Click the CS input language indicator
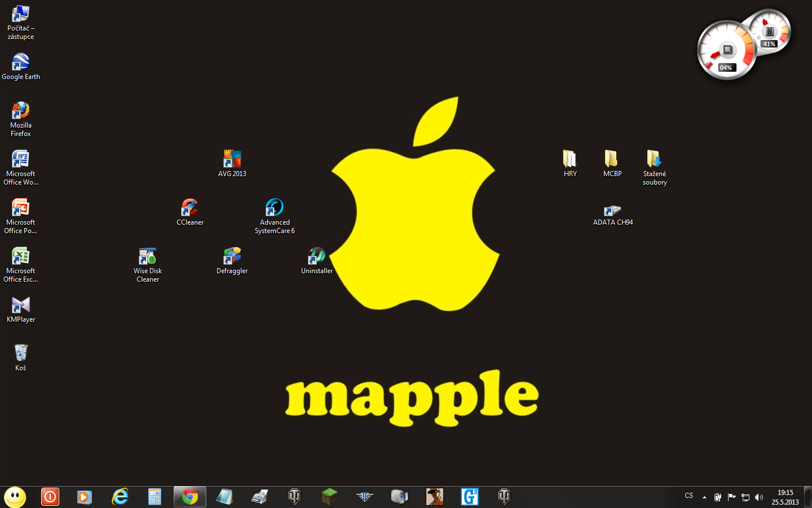The height and width of the screenshot is (508, 812). point(689,496)
